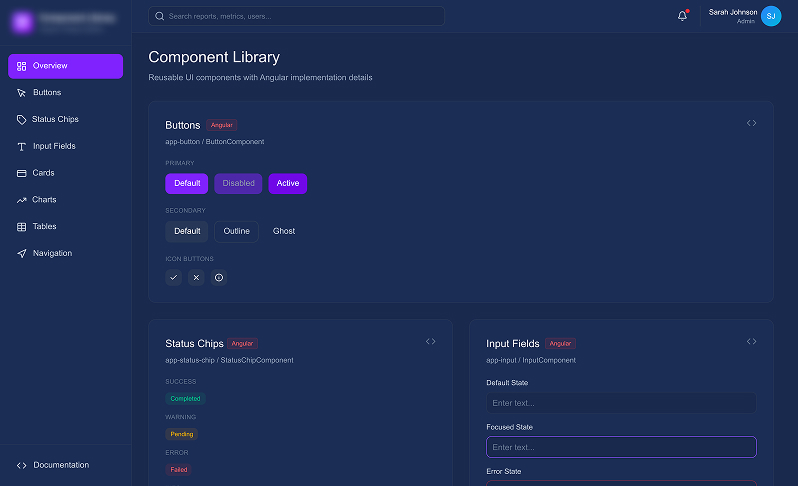Open the Documentation link
Image resolution: width=798 pixels, height=486 pixels.
click(x=60, y=465)
